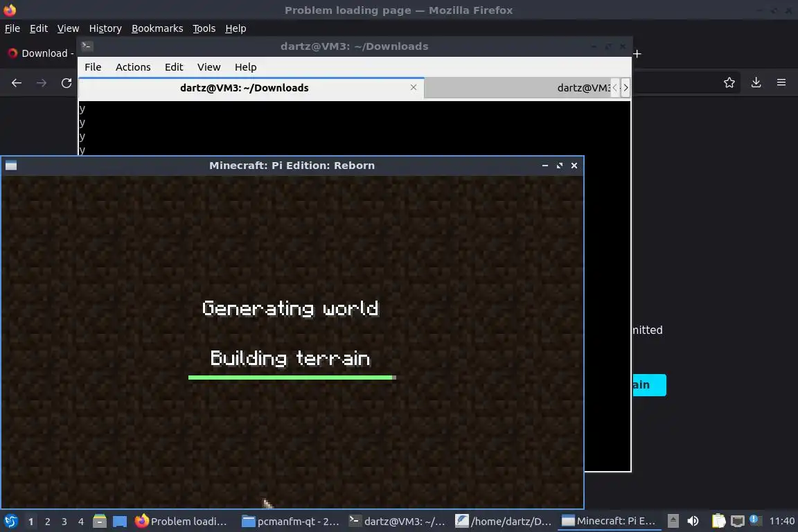
Task: Open the Firefox View menu
Action: point(68,28)
